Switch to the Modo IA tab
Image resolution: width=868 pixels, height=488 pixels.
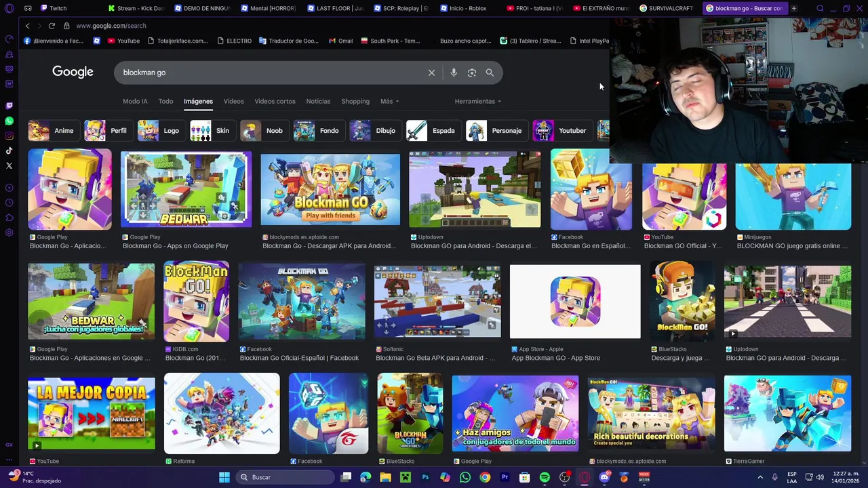pyautogui.click(x=135, y=101)
